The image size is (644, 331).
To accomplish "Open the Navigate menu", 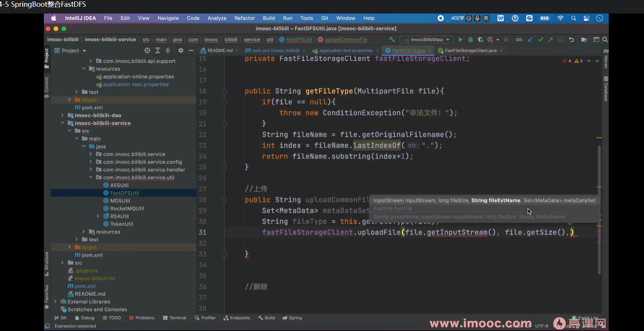I will (168, 18).
